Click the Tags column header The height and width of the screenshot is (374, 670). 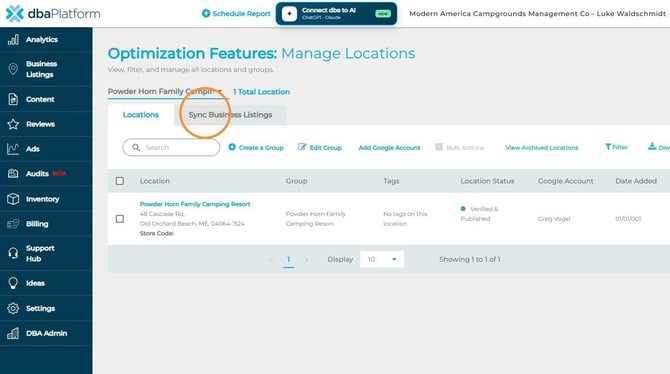click(x=391, y=181)
